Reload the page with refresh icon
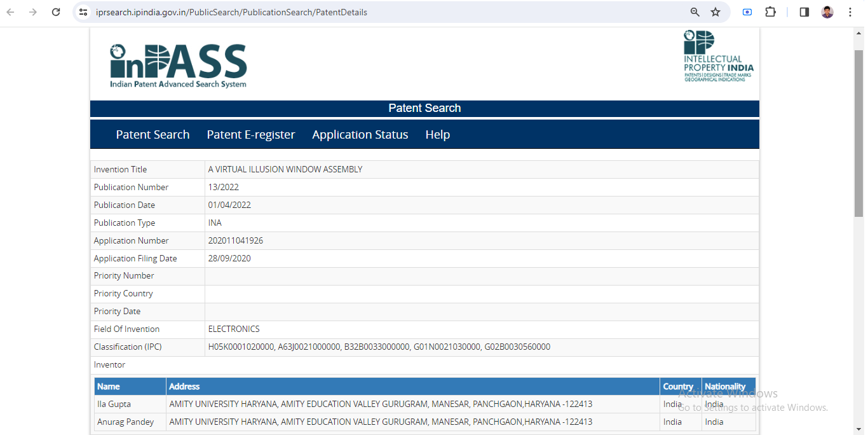 56,12
